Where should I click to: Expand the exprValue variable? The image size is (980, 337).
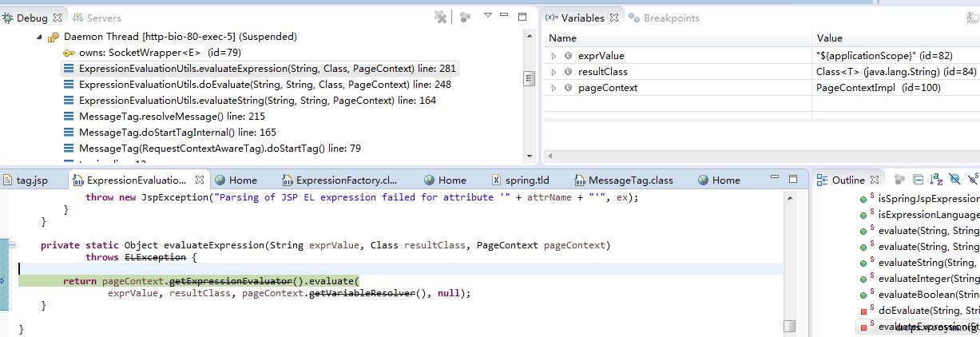click(554, 56)
